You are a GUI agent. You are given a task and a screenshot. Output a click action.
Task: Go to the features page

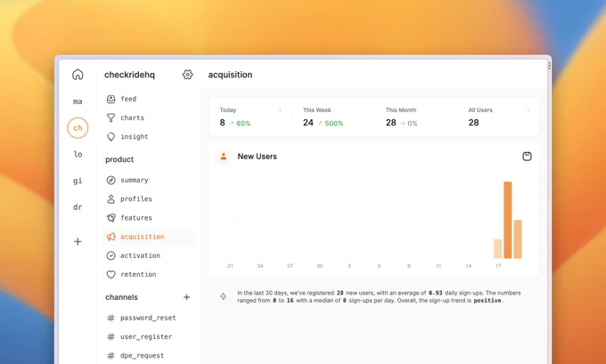click(149, 218)
